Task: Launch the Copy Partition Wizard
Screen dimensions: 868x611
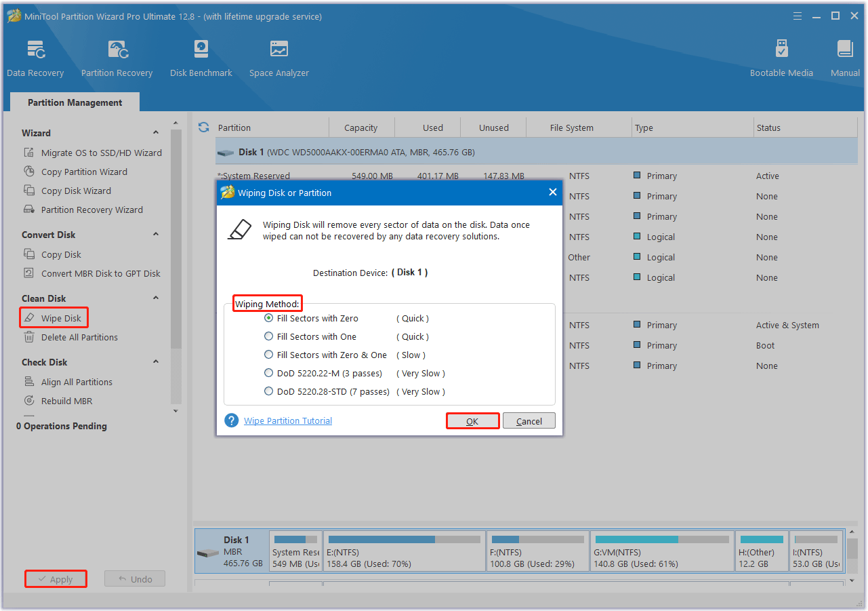Action: [75, 172]
